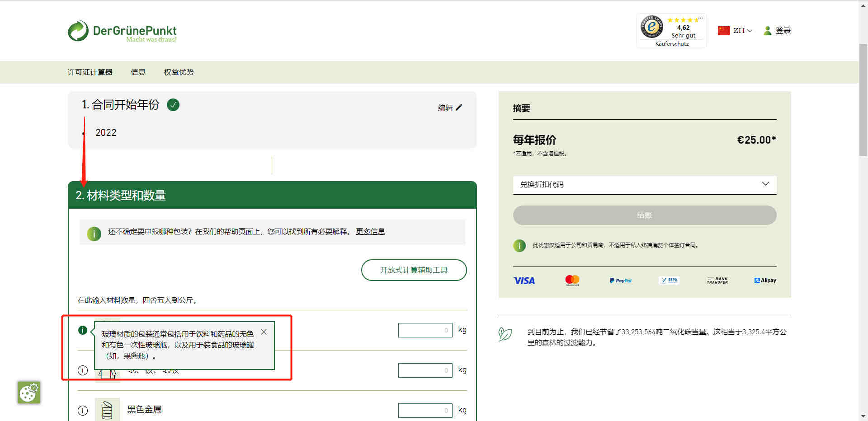The width and height of the screenshot is (868, 421).
Task: Click the 黑色金属 can thumbnail icon
Action: coord(108,410)
